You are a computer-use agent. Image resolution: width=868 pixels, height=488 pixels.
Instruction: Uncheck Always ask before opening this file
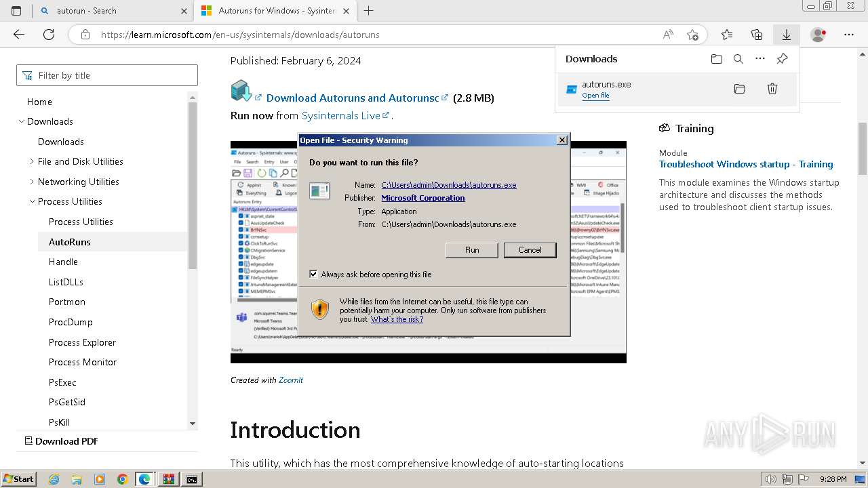(313, 274)
